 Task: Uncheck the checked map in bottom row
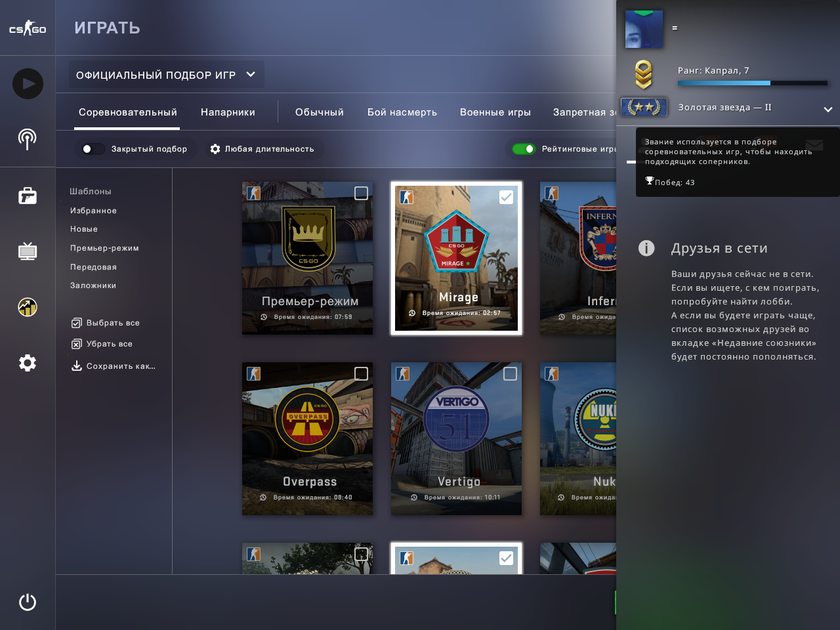point(506,558)
